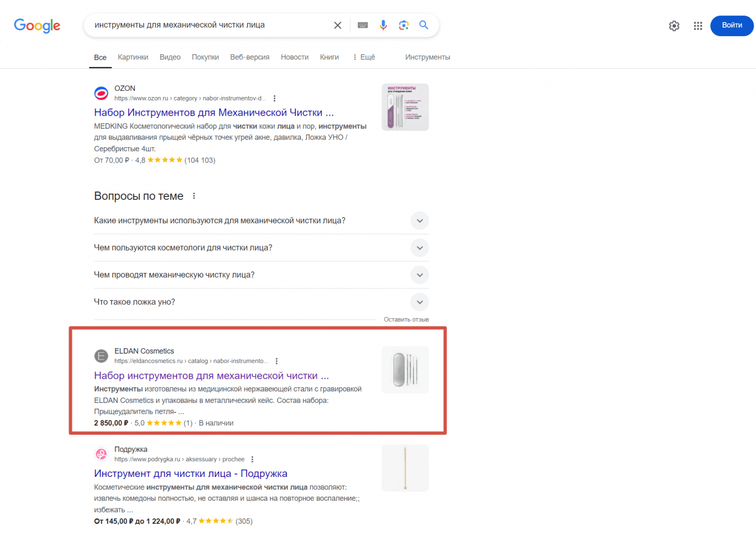The height and width of the screenshot is (539, 756).
Task: Switch to the Видео tab
Action: [x=170, y=57]
